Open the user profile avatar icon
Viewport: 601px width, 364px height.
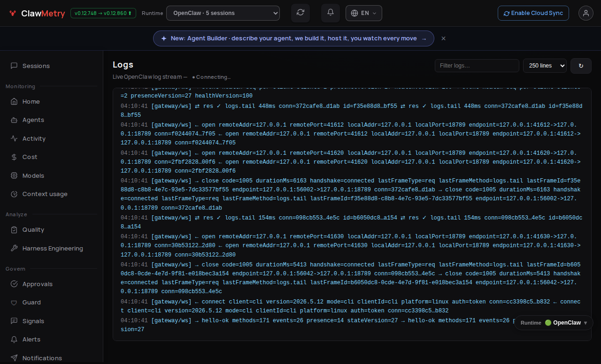click(586, 13)
